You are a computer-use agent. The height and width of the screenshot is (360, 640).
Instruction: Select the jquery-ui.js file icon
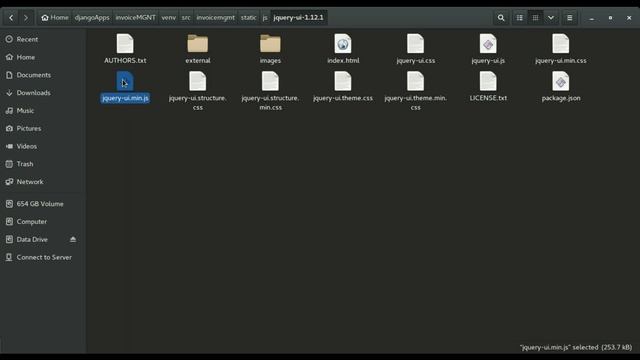(488, 44)
